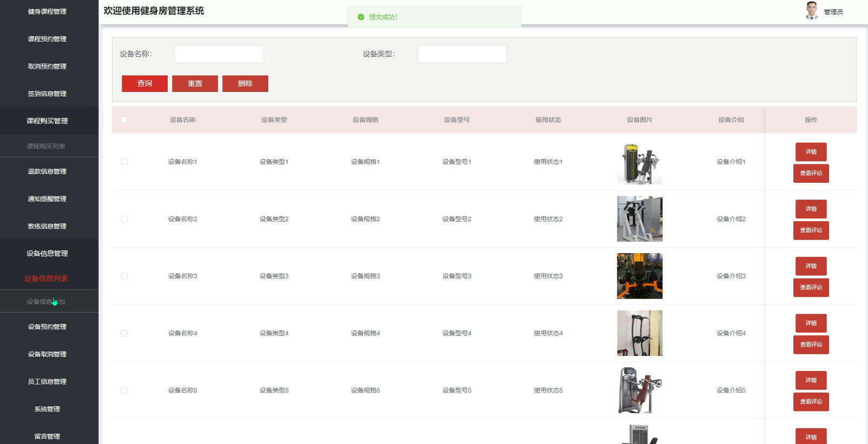
Task: Open the 退款信息管理 sidebar menu
Action: tap(47, 171)
